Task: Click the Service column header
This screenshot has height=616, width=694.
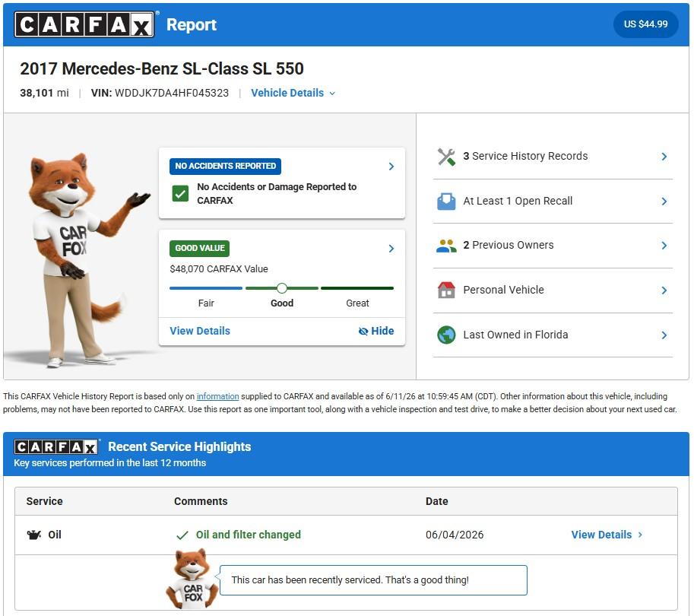Action: 44,501
